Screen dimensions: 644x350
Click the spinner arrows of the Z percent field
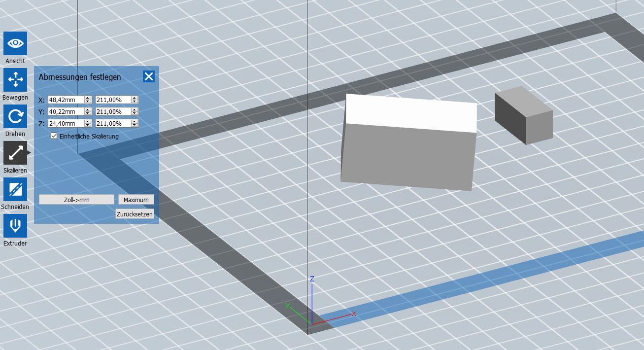point(135,123)
